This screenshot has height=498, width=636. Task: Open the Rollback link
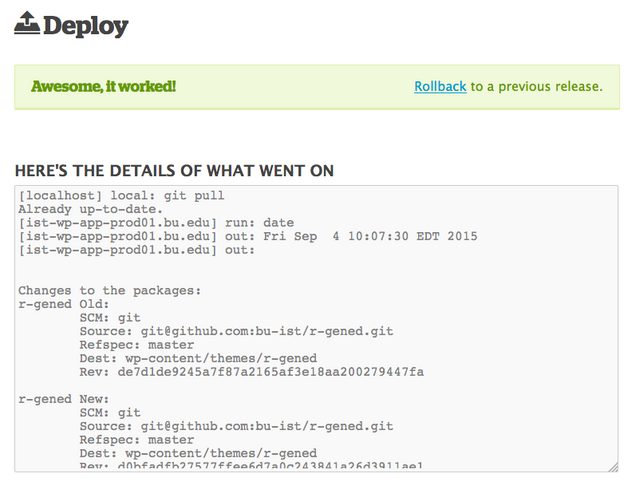(x=440, y=86)
